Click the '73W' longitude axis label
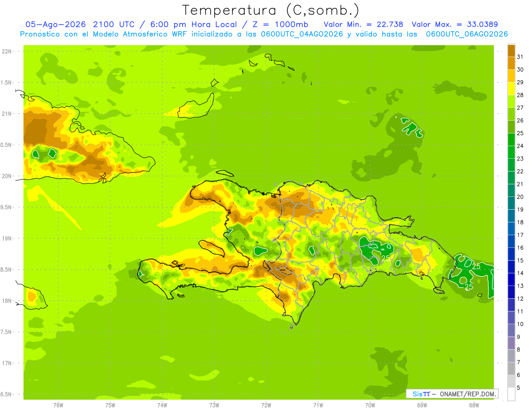The image size is (532, 411). pyautogui.click(x=214, y=405)
